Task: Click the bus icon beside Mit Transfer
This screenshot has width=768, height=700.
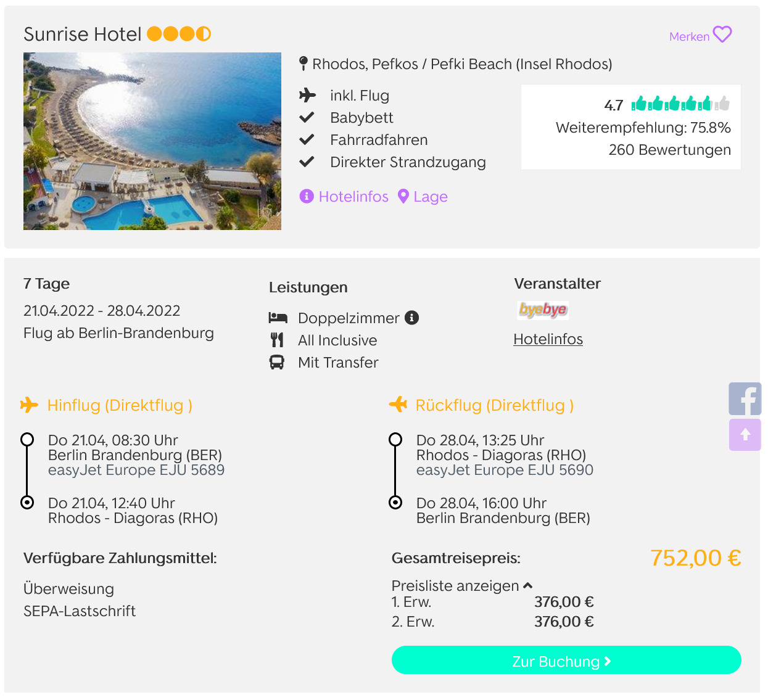Action: pos(277,362)
